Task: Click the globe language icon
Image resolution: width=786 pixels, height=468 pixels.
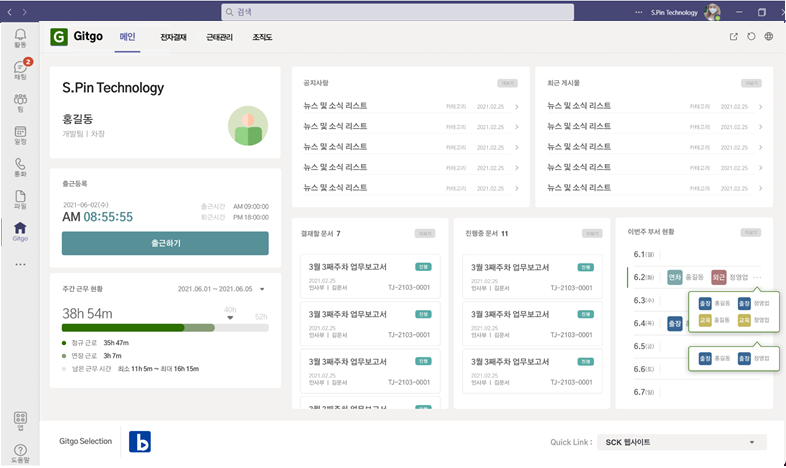Action: pyautogui.click(x=768, y=37)
